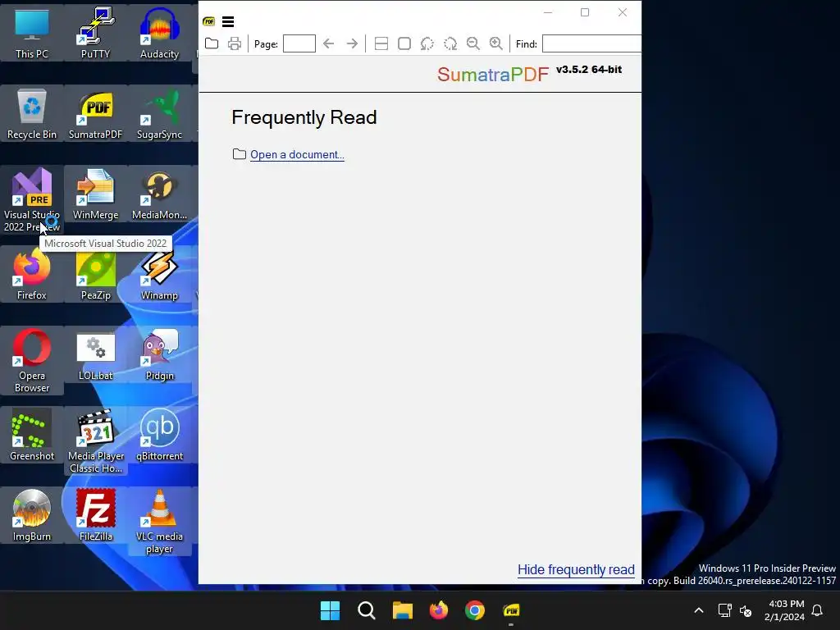The width and height of the screenshot is (840, 630).
Task: Open notifications bell icon
Action: click(x=817, y=610)
